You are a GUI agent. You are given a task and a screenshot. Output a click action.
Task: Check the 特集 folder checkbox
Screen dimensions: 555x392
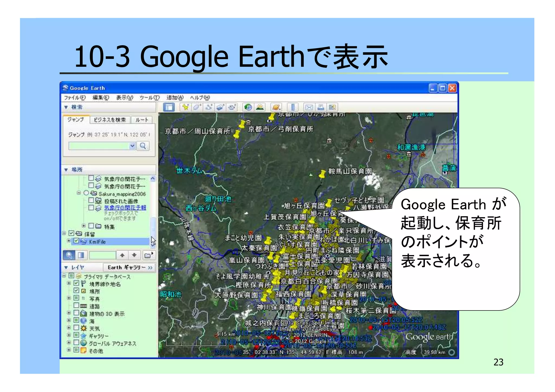91,226
